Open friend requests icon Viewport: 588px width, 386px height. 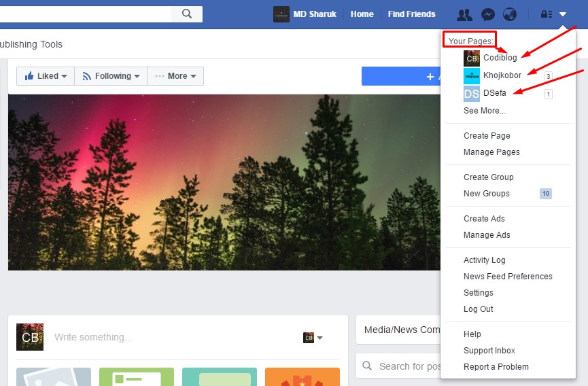464,15
